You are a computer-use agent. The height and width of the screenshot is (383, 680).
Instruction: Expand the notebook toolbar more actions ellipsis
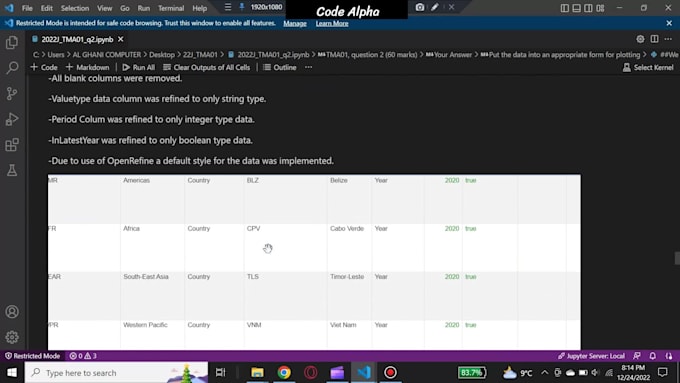(x=308, y=67)
